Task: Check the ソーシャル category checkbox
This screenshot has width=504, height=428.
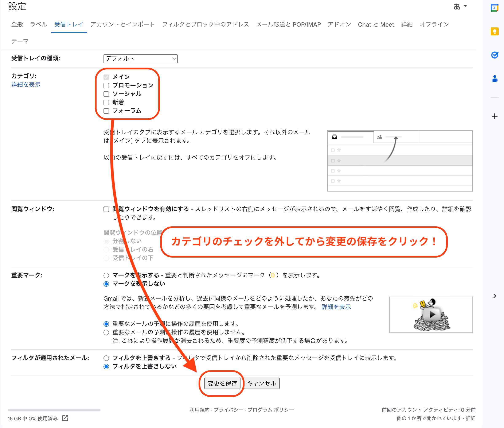Action: [x=106, y=94]
